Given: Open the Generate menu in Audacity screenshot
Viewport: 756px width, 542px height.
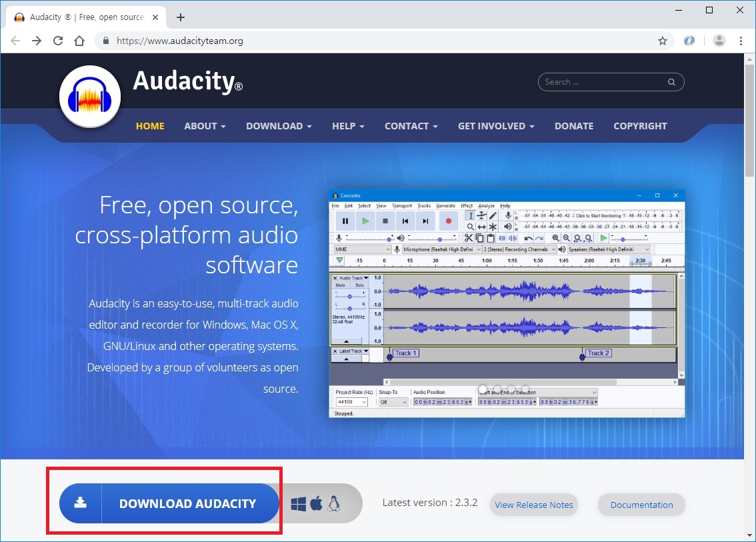Looking at the screenshot, I should tap(445, 205).
